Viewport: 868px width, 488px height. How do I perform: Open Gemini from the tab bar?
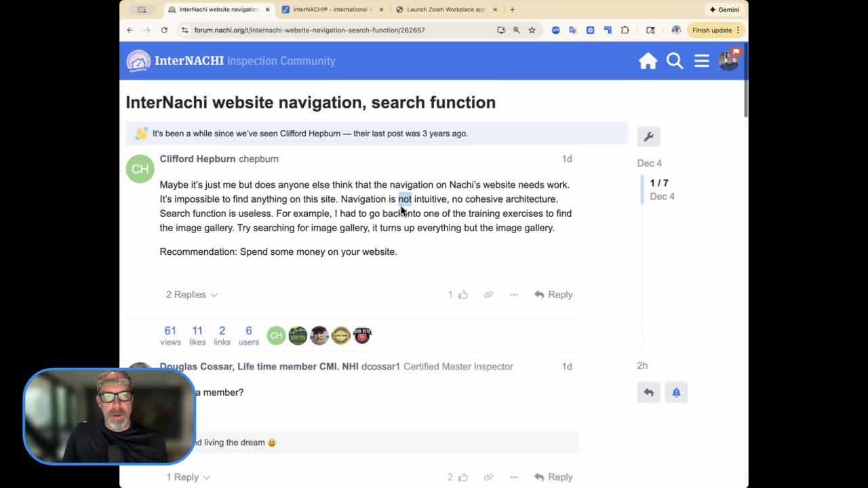724,9
